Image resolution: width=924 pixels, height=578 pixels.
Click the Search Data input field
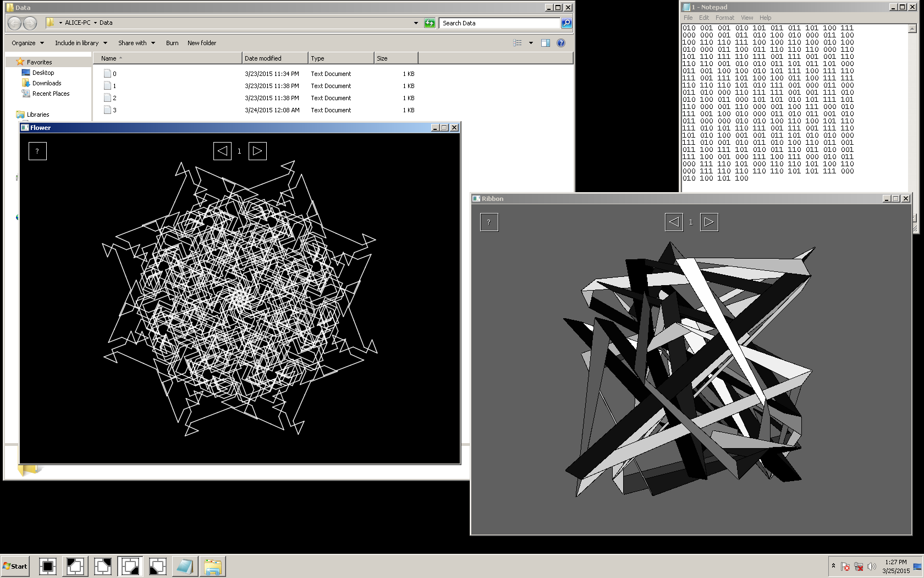pos(499,23)
